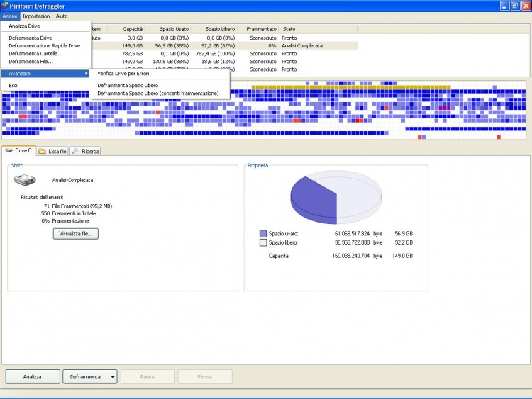Click the 558 Frammenti in Totale text

pos(68,213)
